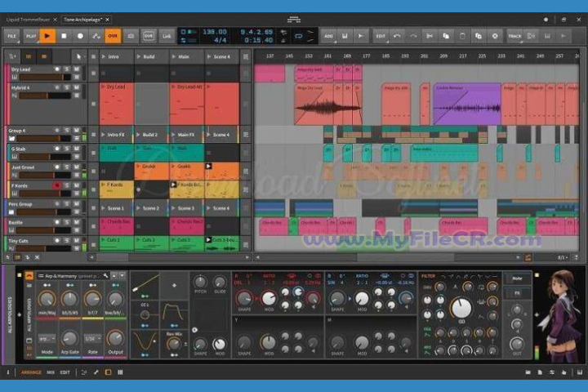
Task: Launch the Dry Lead clip in Intro
Action: [x=104, y=87]
